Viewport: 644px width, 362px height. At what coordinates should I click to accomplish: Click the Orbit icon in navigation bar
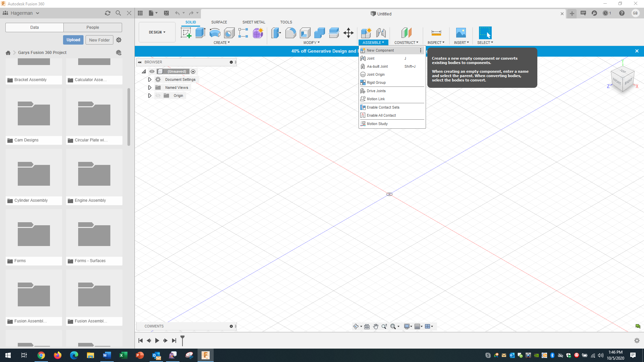[x=356, y=326]
